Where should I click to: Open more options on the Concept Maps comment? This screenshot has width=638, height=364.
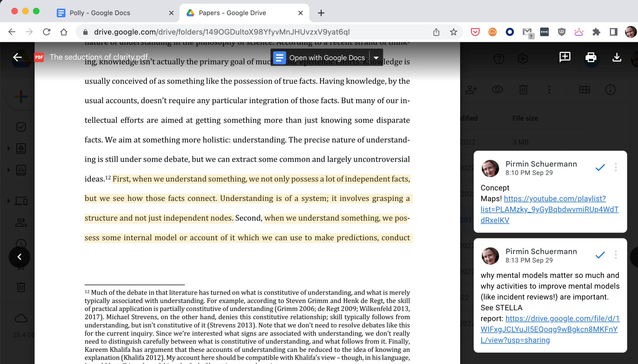point(616,167)
